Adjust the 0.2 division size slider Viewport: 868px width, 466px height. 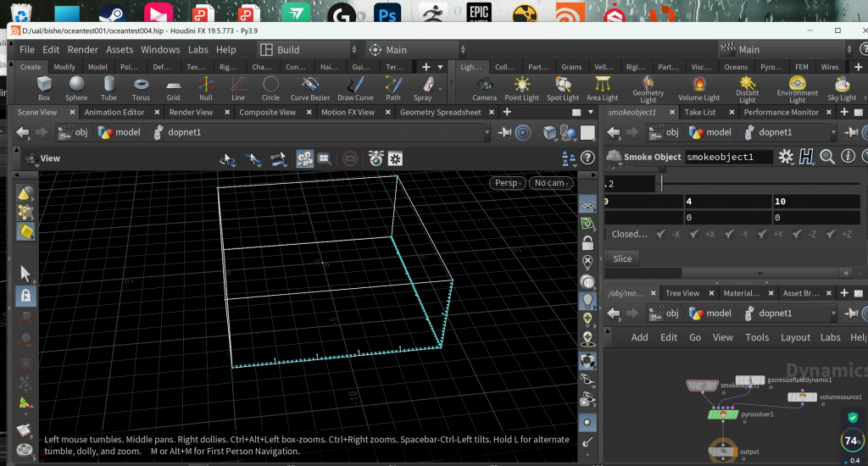coord(762,184)
